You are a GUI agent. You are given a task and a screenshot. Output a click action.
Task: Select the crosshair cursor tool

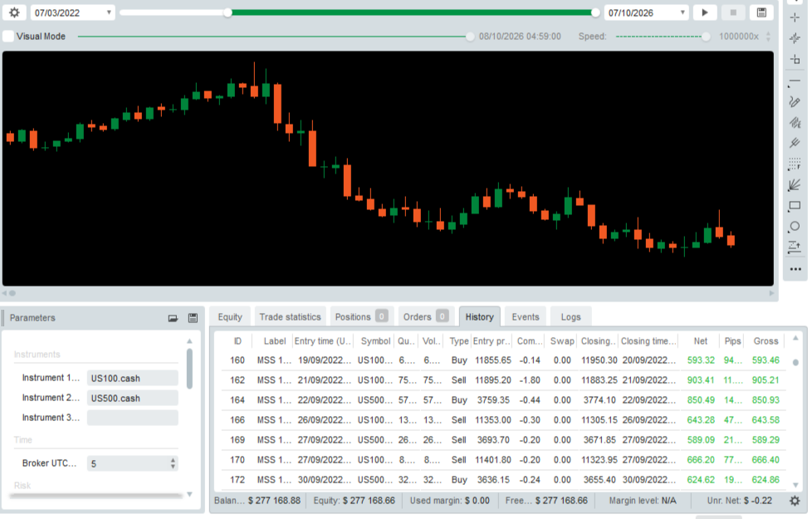pyautogui.click(x=795, y=17)
